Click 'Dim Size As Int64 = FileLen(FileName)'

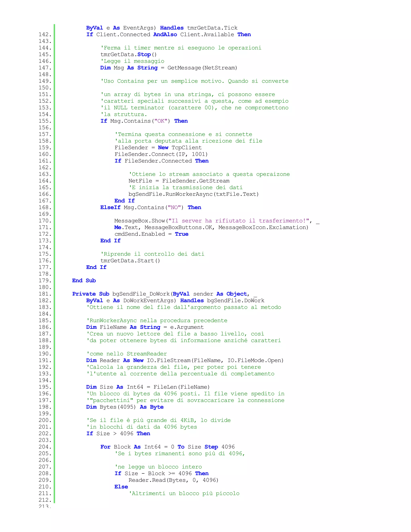click(x=148, y=387)
